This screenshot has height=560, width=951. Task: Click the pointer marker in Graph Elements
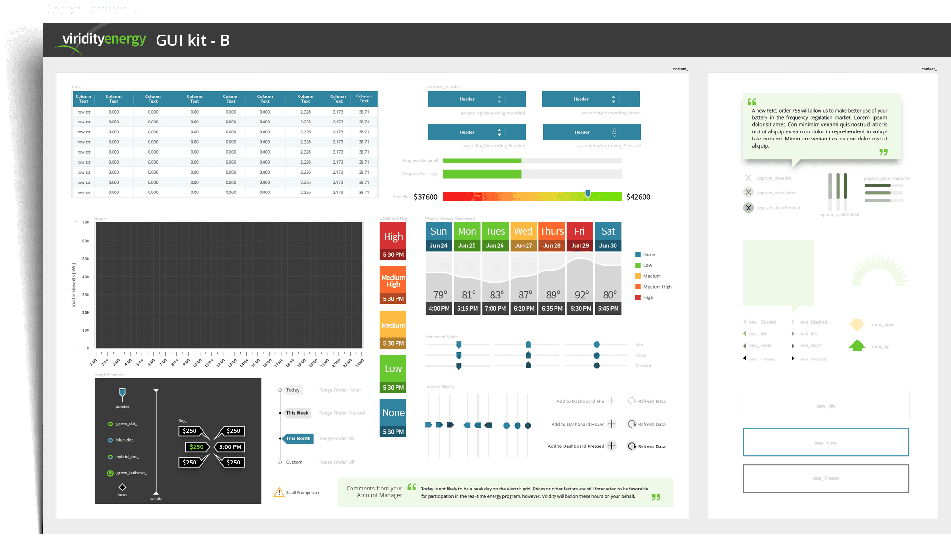[x=123, y=394]
